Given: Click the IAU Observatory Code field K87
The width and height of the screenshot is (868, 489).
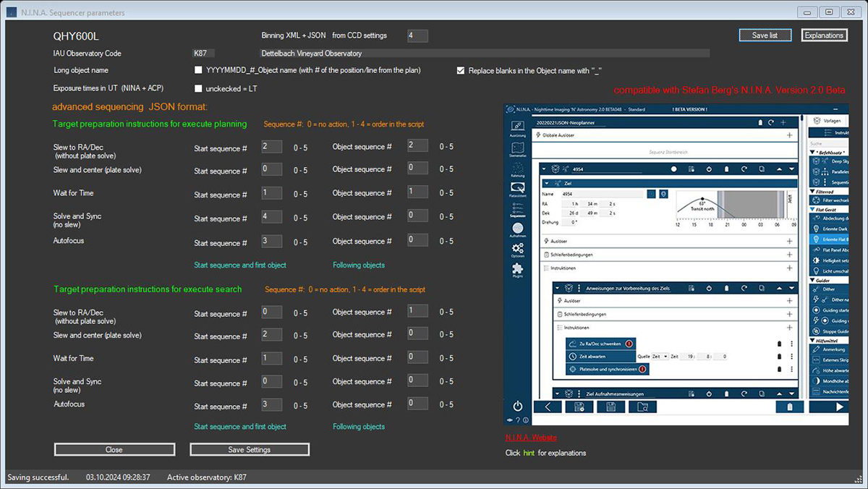Looking at the screenshot, I should pyautogui.click(x=203, y=54).
